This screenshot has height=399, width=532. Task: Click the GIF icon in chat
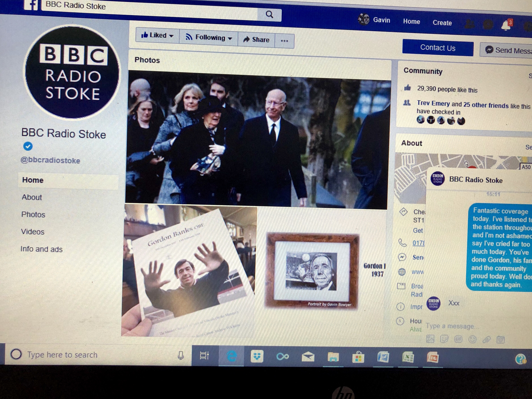coord(458,339)
